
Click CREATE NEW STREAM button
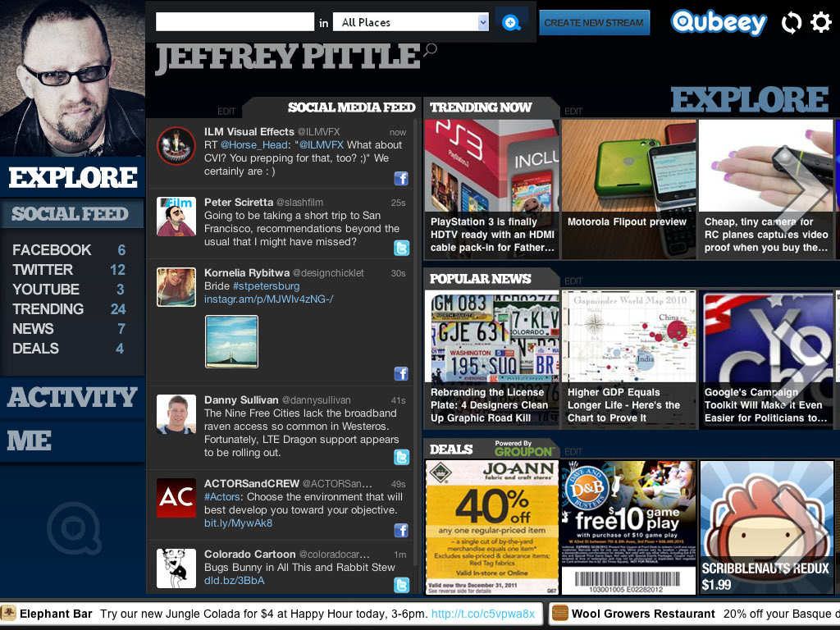pos(594,22)
